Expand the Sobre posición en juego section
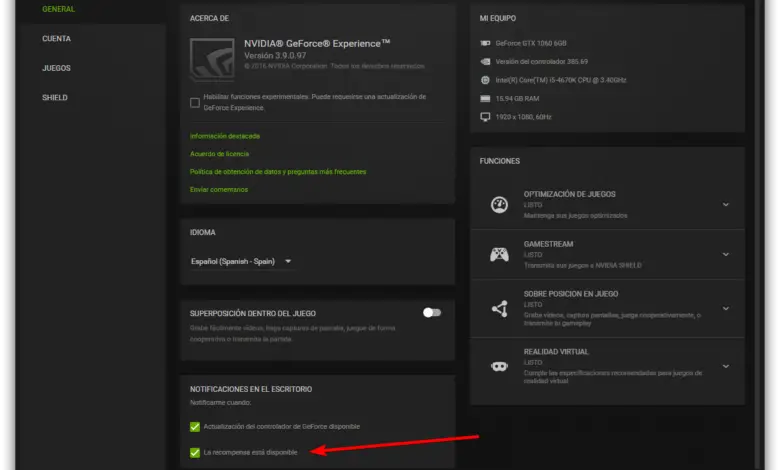This screenshot has width=780, height=470. (726, 308)
